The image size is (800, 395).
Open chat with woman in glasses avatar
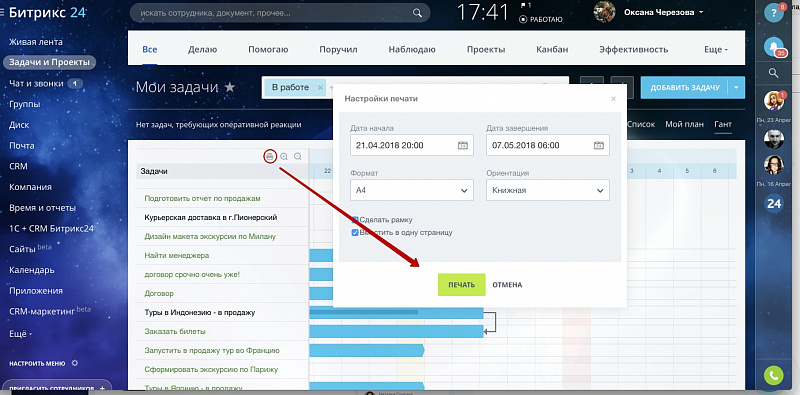[773, 164]
